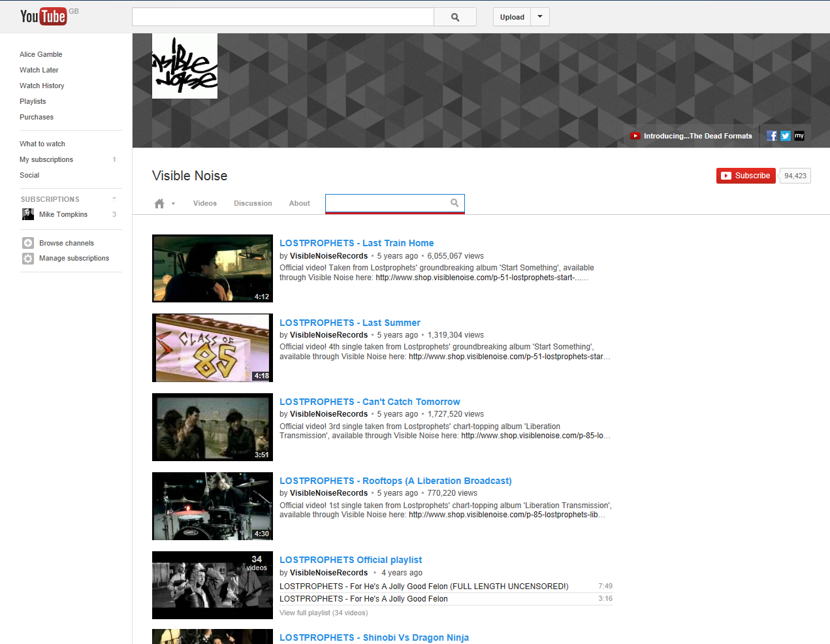
Task: Switch to the About tab
Action: pyautogui.click(x=300, y=203)
